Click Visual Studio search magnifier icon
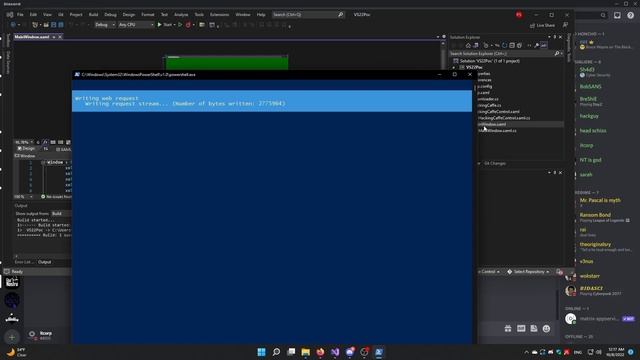The image size is (640, 360). pos(340,15)
